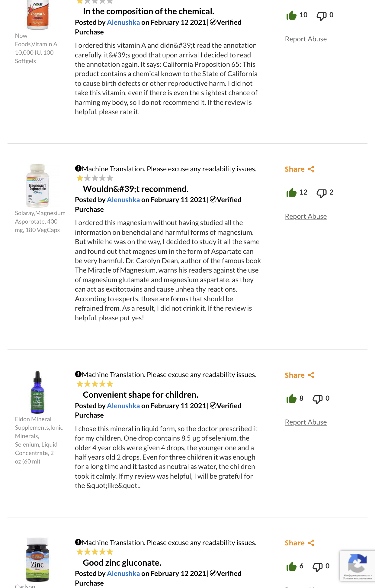Share the magnesium "Wouldn't recommend" review
This screenshot has height=588, width=375.
click(x=300, y=169)
